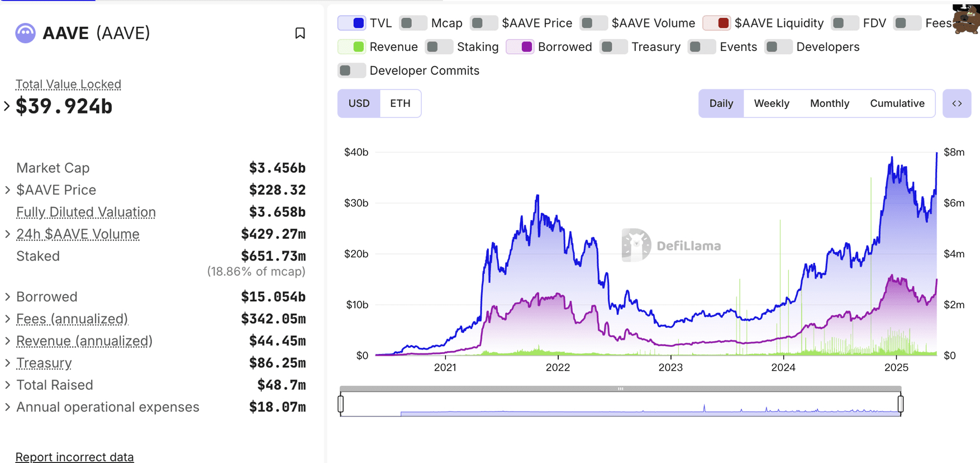980x463 pixels.
Task: Click the $30b label on the chart axis
Action: tap(356, 203)
